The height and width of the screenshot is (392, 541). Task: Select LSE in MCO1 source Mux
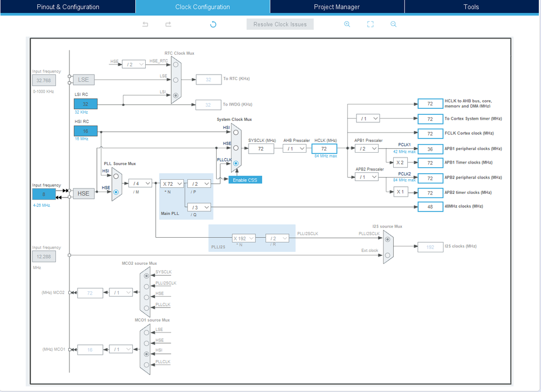[147, 332]
